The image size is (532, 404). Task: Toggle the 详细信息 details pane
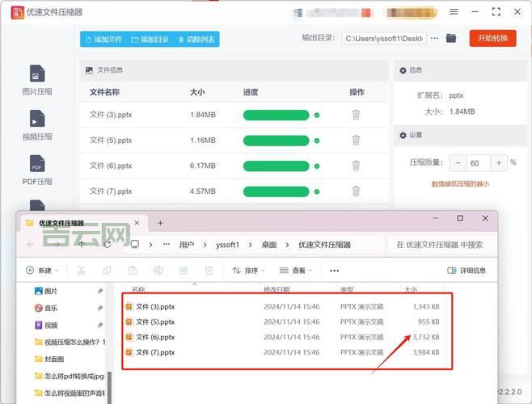tap(467, 271)
